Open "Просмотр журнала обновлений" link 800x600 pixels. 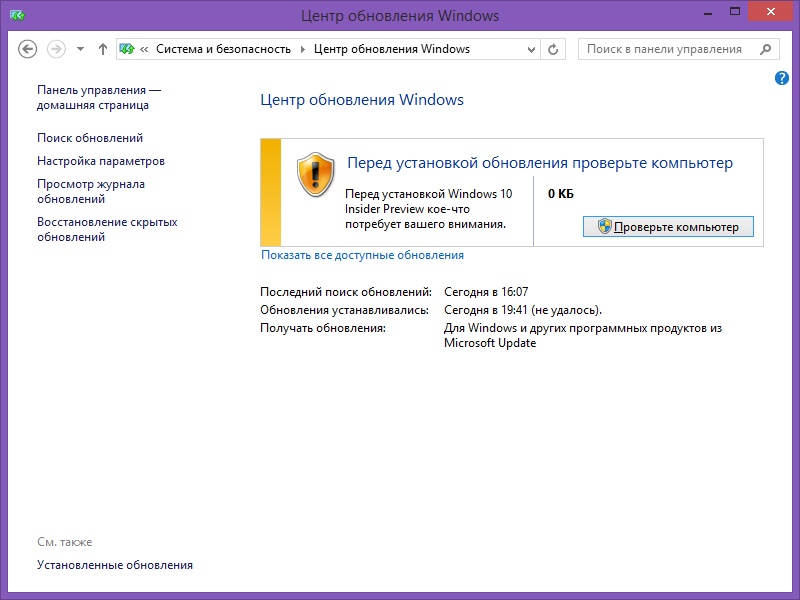coord(91,191)
